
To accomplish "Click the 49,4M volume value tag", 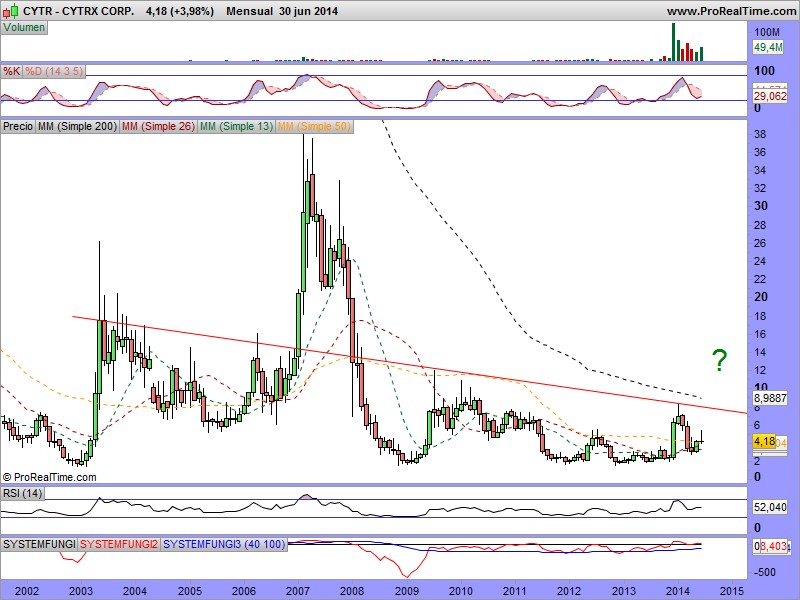I will click(768, 47).
